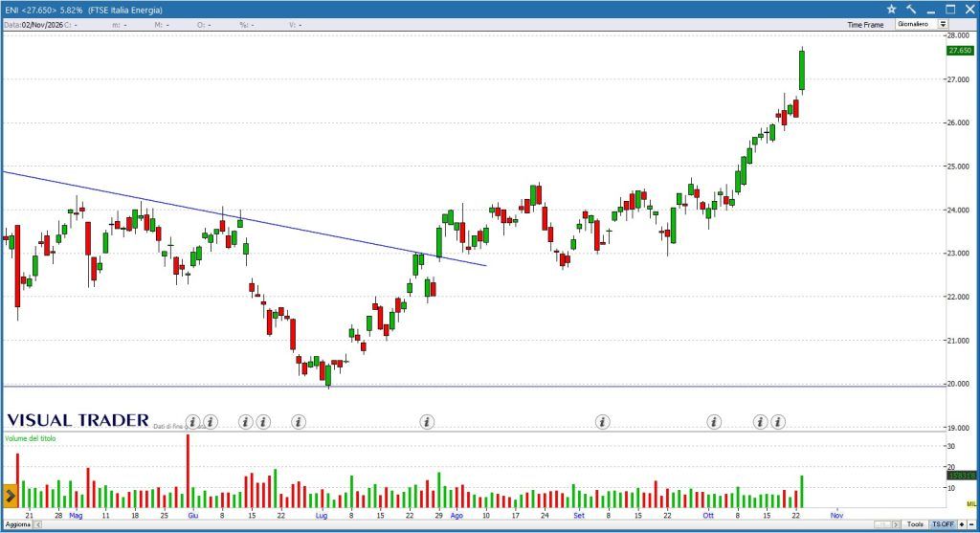980x533 pixels.
Task: Click the tallest red volume bar near Giu
Action: click(188, 471)
